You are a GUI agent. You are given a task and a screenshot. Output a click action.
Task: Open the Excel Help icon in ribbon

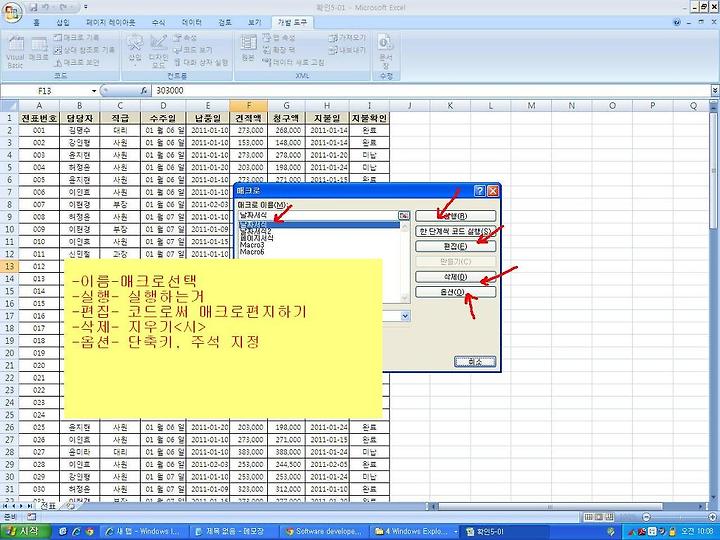point(677,22)
